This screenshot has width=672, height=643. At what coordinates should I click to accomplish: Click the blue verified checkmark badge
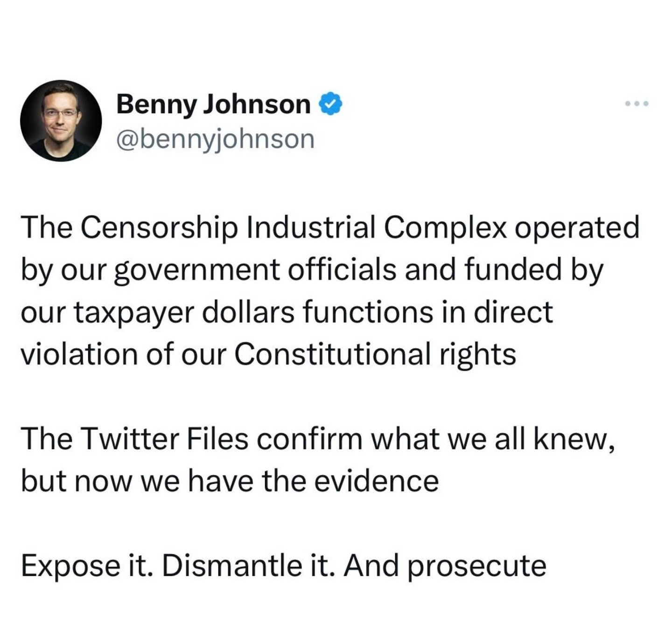pyautogui.click(x=330, y=104)
